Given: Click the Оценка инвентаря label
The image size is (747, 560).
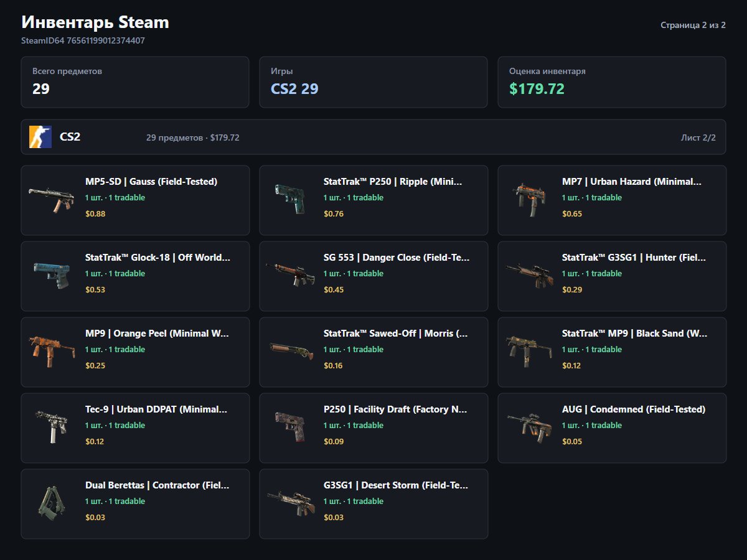Looking at the screenshot, I should (547, 72).
